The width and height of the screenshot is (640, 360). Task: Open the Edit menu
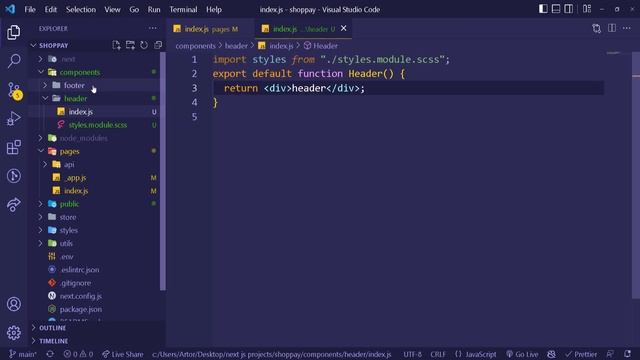(51, 9)
